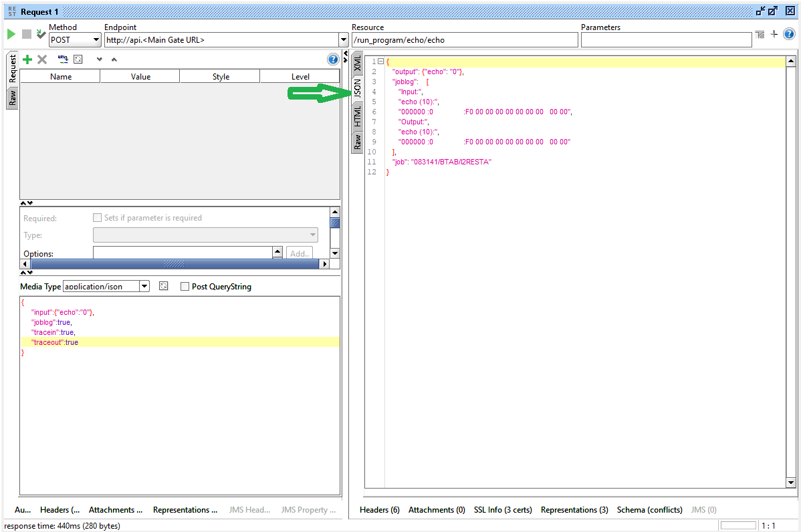Switch to the HTML response tab
This screenshot has width=801, height=532.
[x=358, y=116]
